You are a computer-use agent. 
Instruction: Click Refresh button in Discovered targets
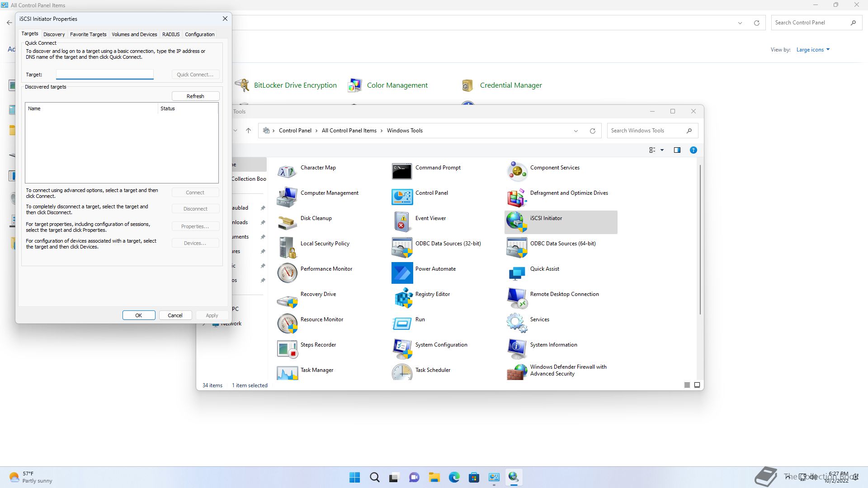(x=195, y=96)
